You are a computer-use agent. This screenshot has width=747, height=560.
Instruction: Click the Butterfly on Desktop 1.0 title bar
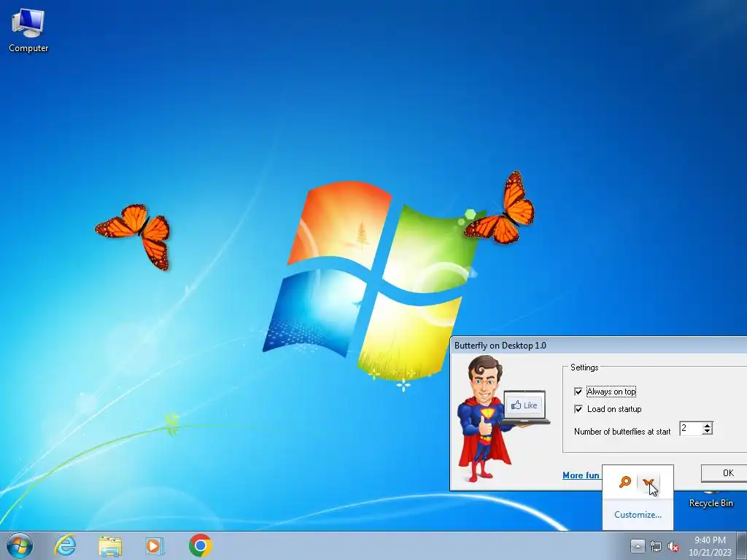pos(598,345)
